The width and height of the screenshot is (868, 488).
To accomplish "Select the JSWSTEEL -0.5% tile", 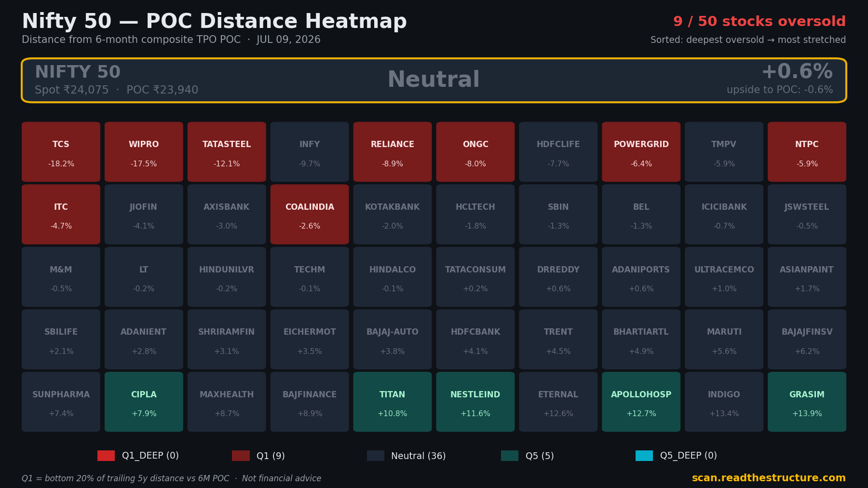I will [807, 214].
